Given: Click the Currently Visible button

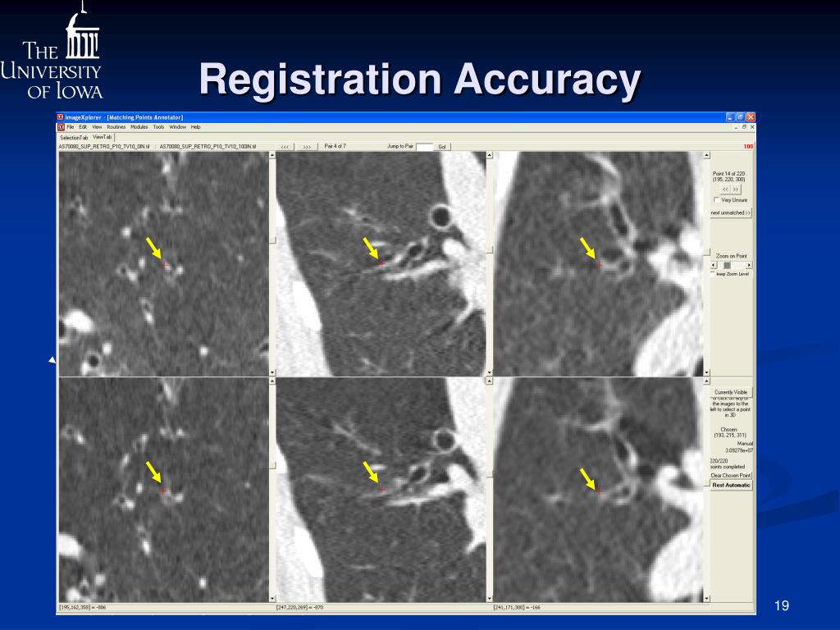Looking at the screenshot, I should click(x=731, y=392).
